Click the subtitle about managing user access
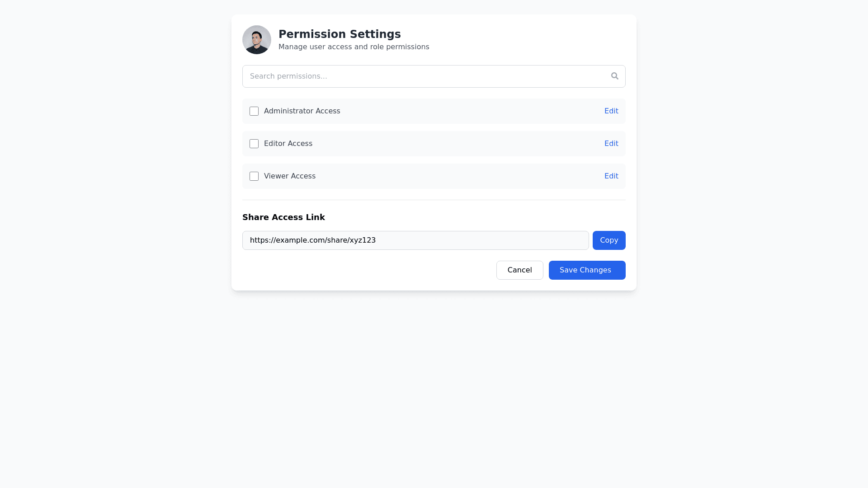This screenshot has width=868, height=488. click(x=354, y=47)
